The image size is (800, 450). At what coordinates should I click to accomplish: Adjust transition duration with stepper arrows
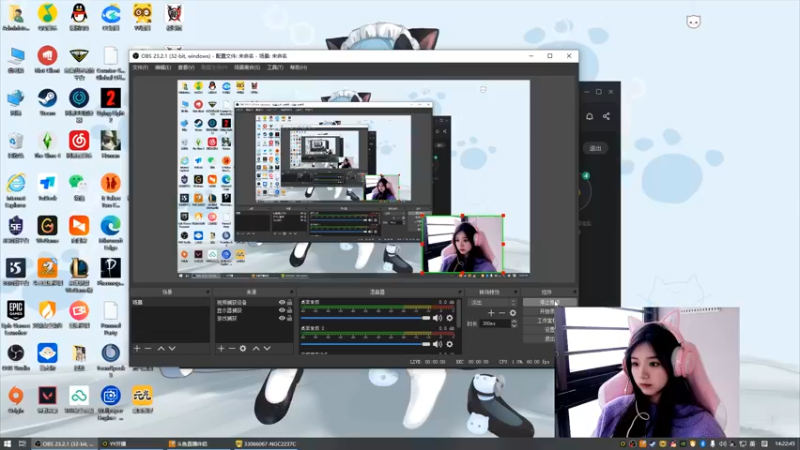[514, 323]
